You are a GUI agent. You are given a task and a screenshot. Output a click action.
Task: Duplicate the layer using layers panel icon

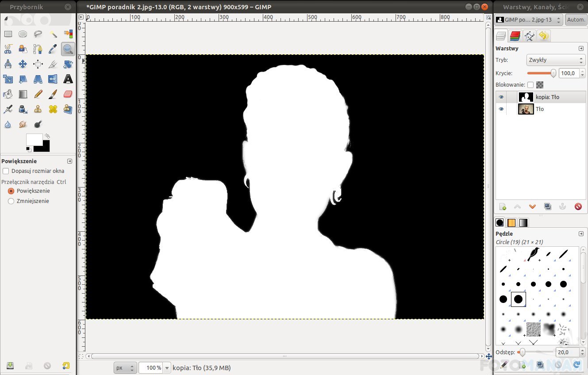[547, 207]
